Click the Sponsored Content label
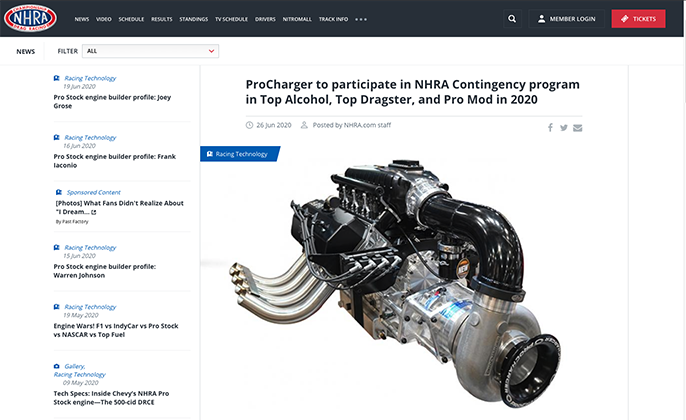Image resolution: width=686 pixels, height=420 pixels. coord(94,192)
